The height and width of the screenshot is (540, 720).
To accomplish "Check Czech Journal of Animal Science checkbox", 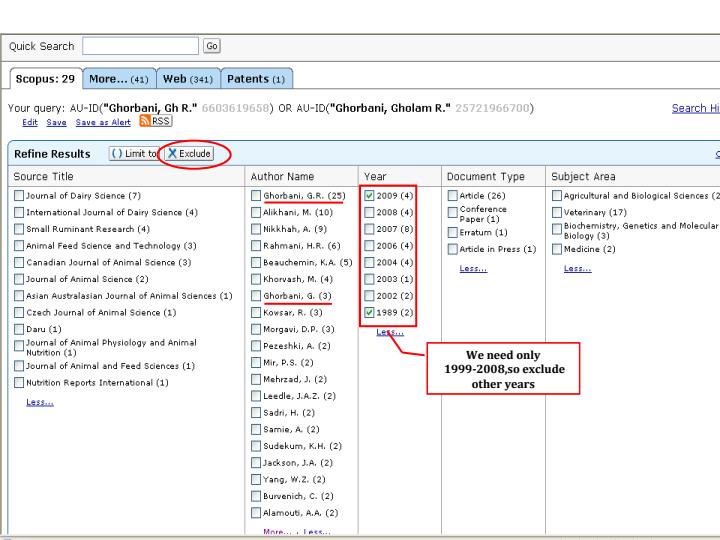I will pos(19,312).
